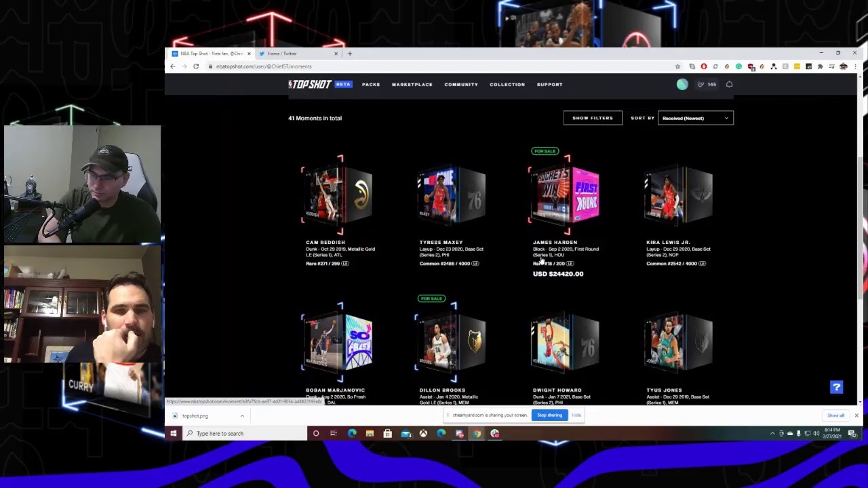This screenshot has height=488, width=868.
Task: Open the Cam Reddish moment thumbnail
Action: [338, 195]
